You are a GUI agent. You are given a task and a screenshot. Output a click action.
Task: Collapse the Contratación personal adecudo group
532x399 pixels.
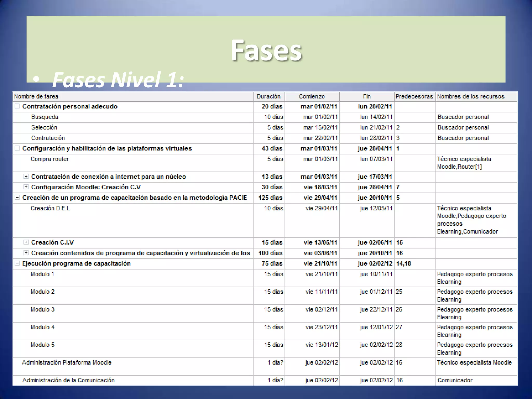(x=17, y=106)
